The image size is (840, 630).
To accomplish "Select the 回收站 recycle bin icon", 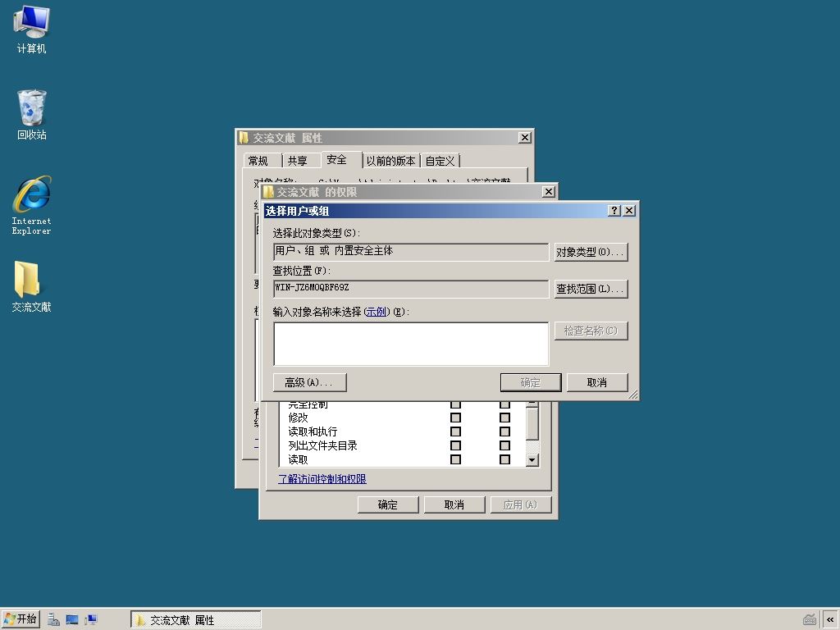I will (x=32, y=115).
